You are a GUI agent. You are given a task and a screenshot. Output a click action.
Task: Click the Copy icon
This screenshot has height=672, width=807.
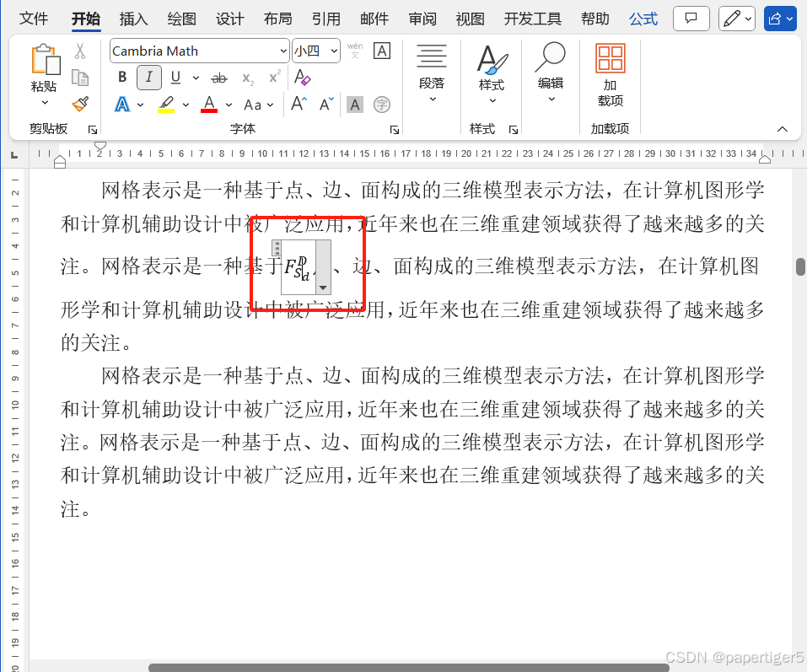(80, 78)
